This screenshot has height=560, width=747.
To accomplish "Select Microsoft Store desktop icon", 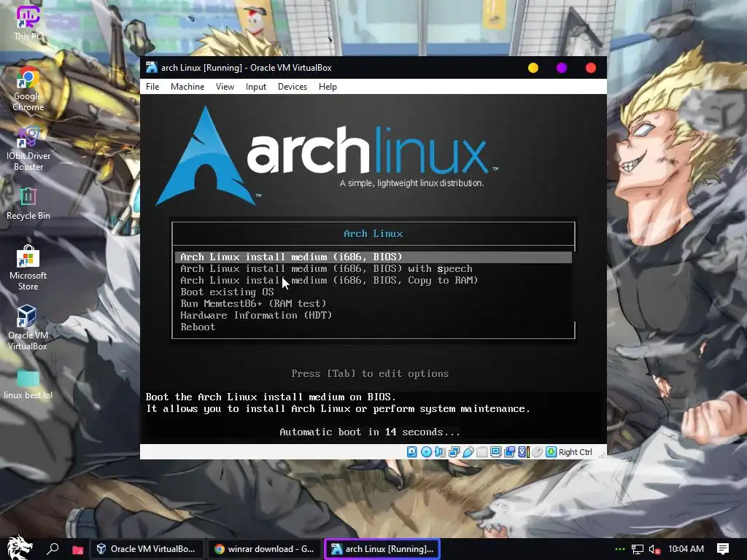I will pyautogui.click(x=28, y=268).
